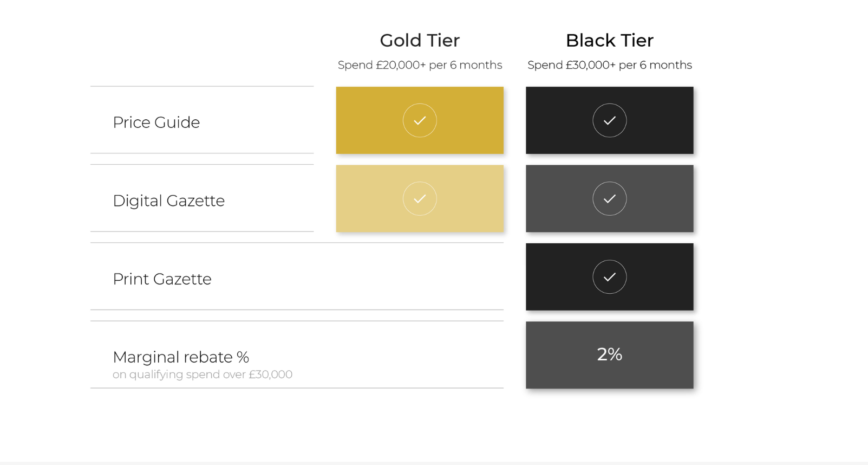Click 'Spend £30,000+ per 6 months' text

610,65
